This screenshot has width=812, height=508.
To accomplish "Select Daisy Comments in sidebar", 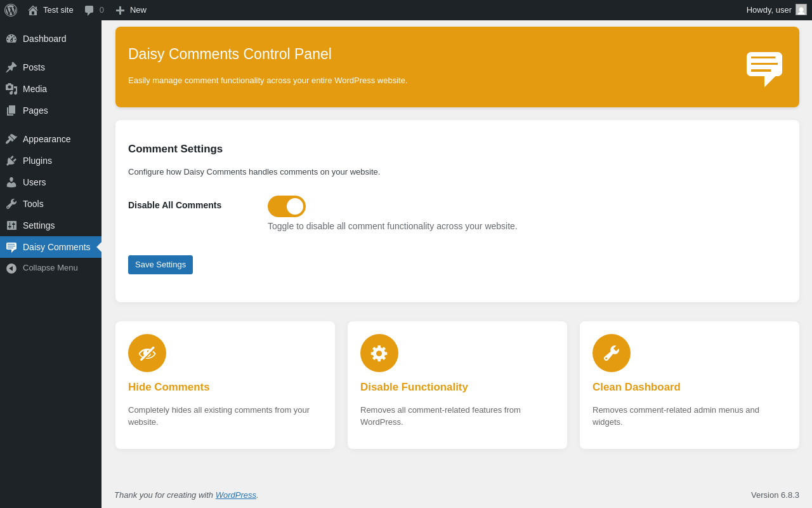I will click(x=56, y=247).
